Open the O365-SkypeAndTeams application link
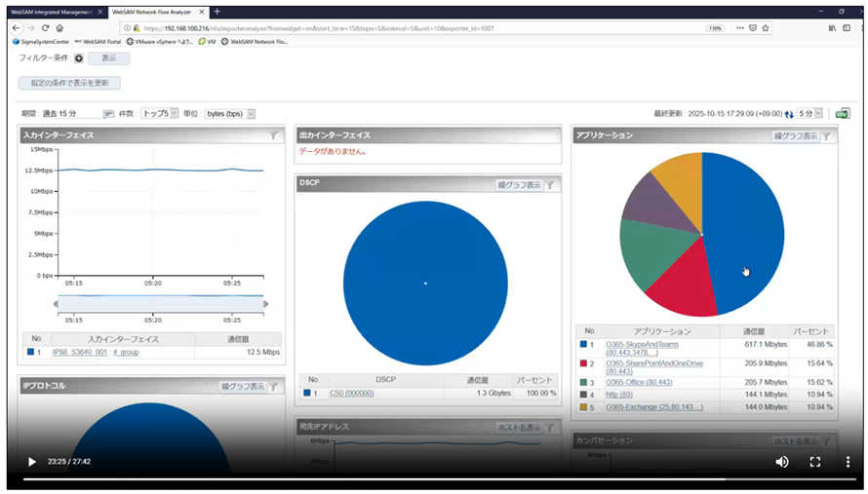 (642, 344)
